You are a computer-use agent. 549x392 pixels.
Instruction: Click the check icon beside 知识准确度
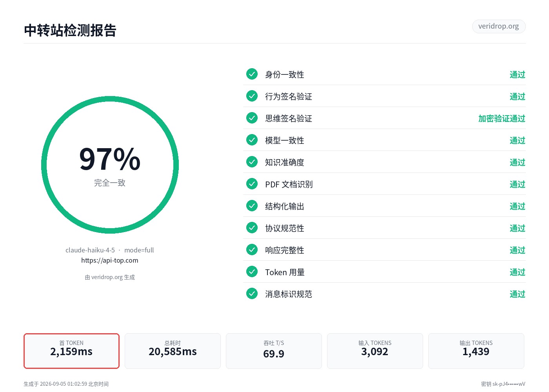point(252,162)
